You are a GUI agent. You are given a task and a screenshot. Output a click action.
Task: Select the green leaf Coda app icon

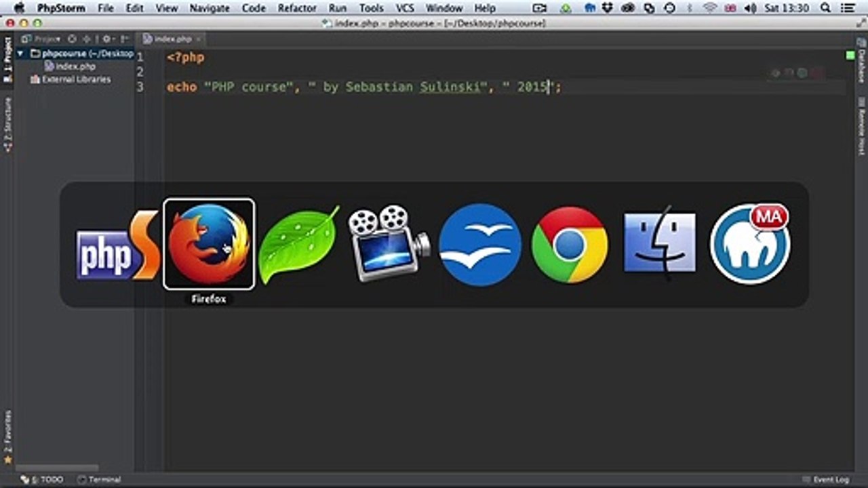click(298, 245)
